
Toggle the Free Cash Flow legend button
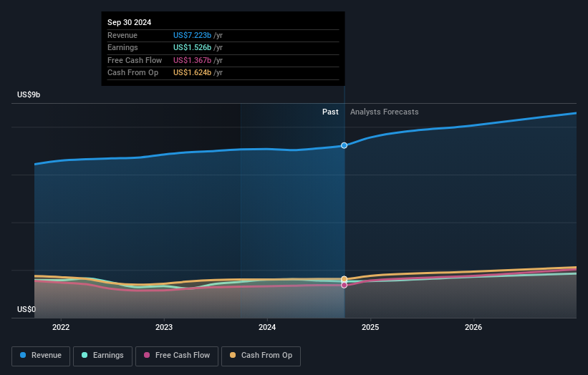coord(177,356)
